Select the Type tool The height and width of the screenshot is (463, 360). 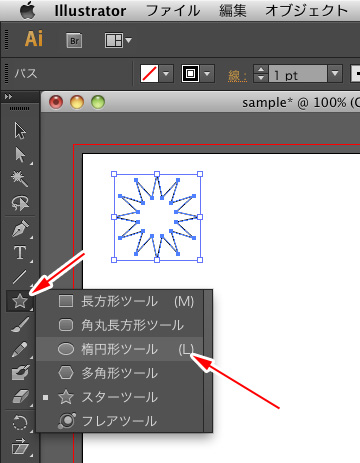[20, 253]
